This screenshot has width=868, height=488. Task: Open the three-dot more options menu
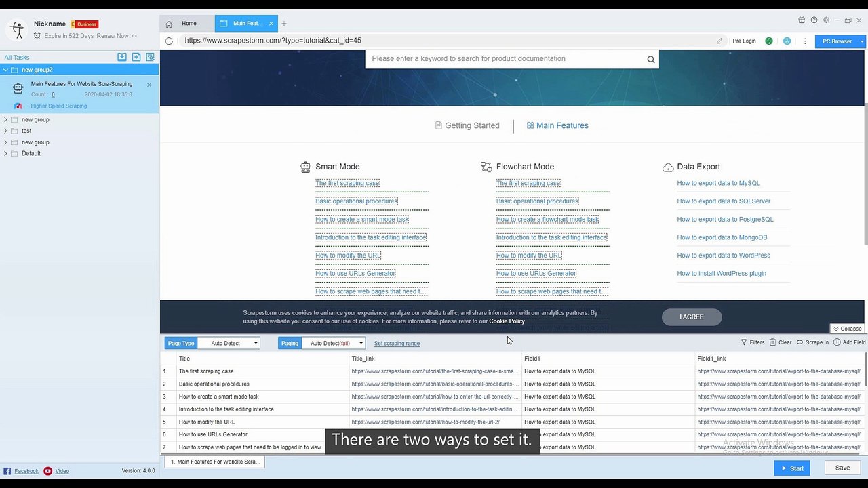click(805, 41)
